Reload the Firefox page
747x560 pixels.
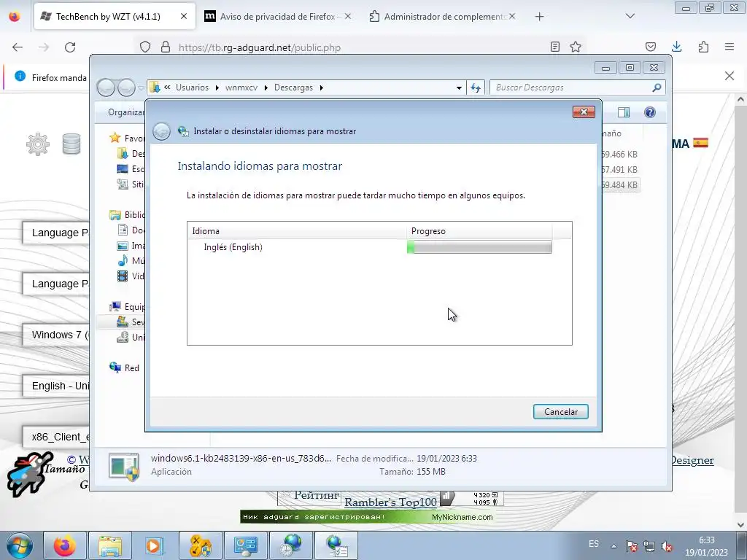[x=70, y=47]
